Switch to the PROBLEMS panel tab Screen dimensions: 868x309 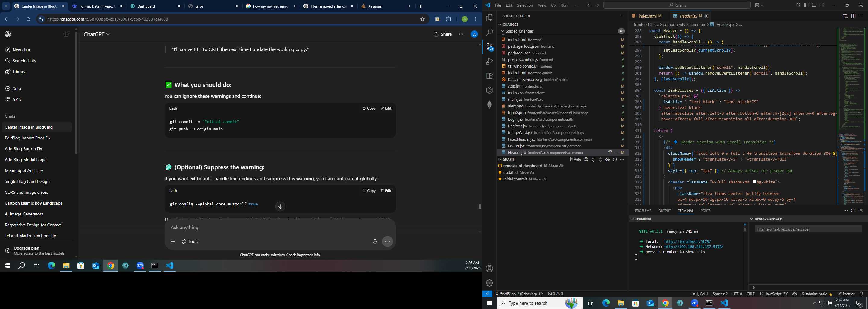(x=643, y=211)
